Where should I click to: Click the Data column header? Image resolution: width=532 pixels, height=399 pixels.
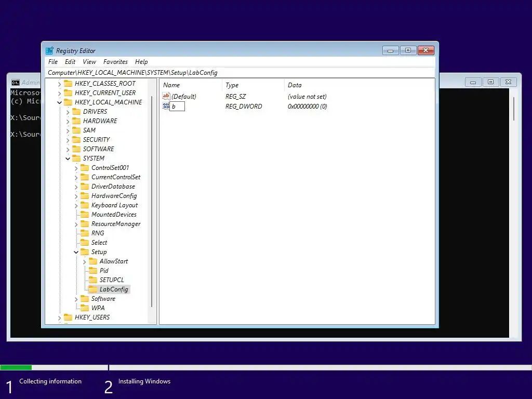click(x=359, y=85)
